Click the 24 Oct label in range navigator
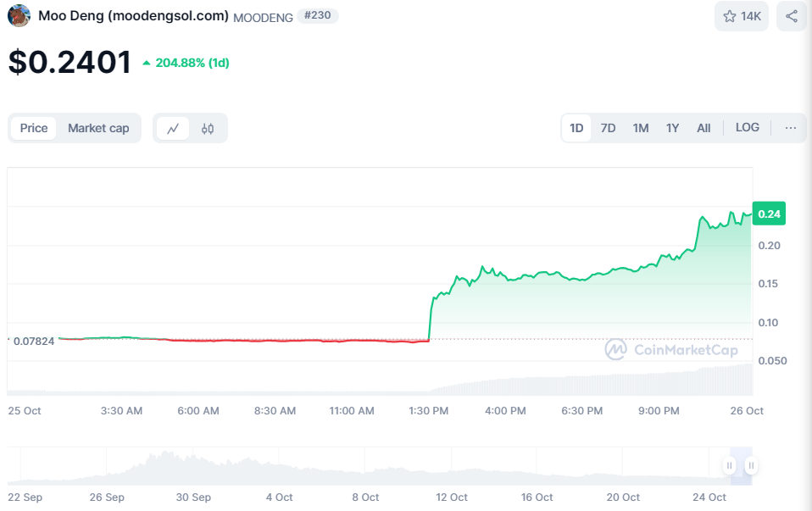 click(709, 497)
